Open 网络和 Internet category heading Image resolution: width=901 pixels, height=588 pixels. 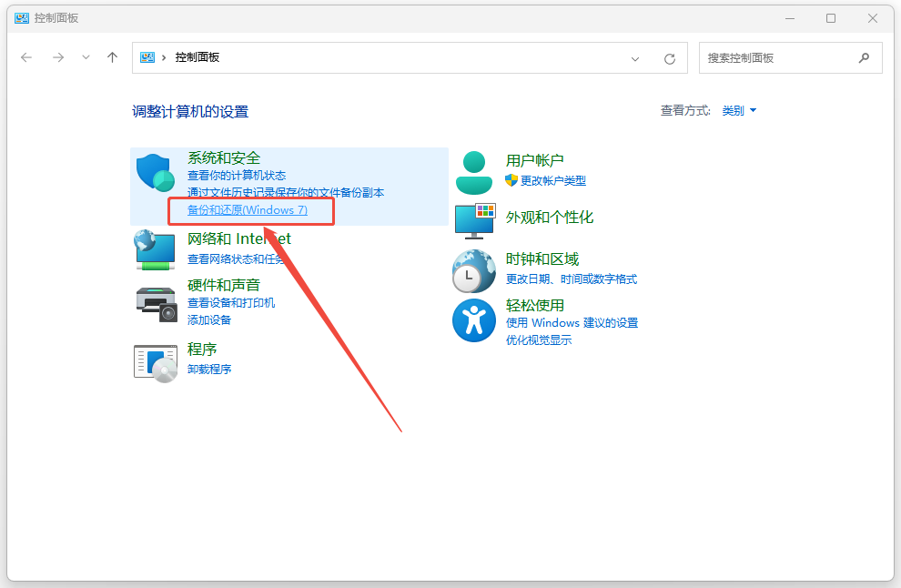239,238
